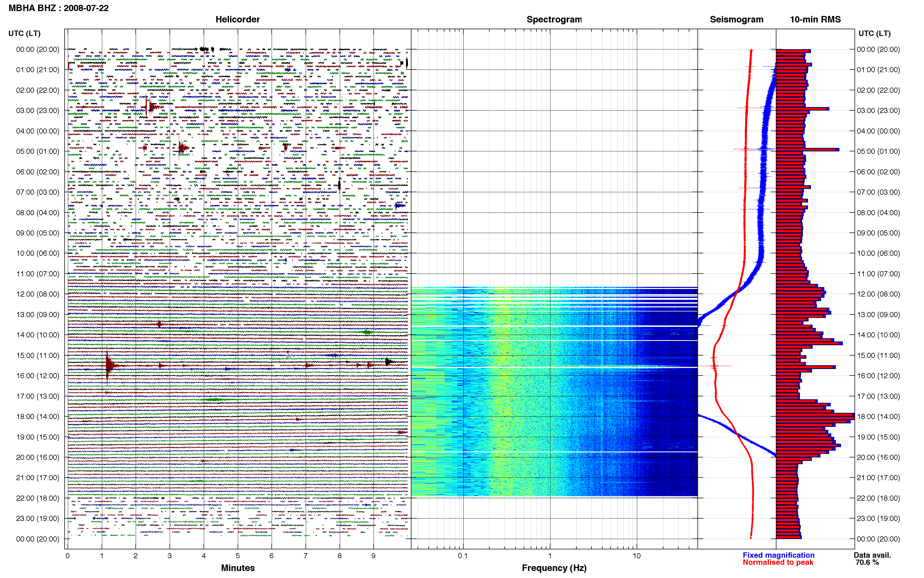This screenshot has width=924, height=578.
Task: Click the 'Frequency (Hz)' x-axis label
Action: coord(554,568)
